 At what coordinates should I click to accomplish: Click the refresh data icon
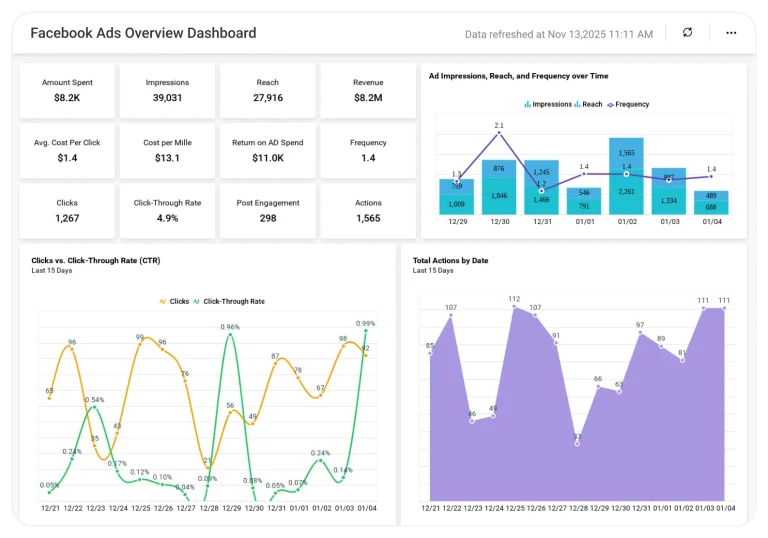point(687,32)
